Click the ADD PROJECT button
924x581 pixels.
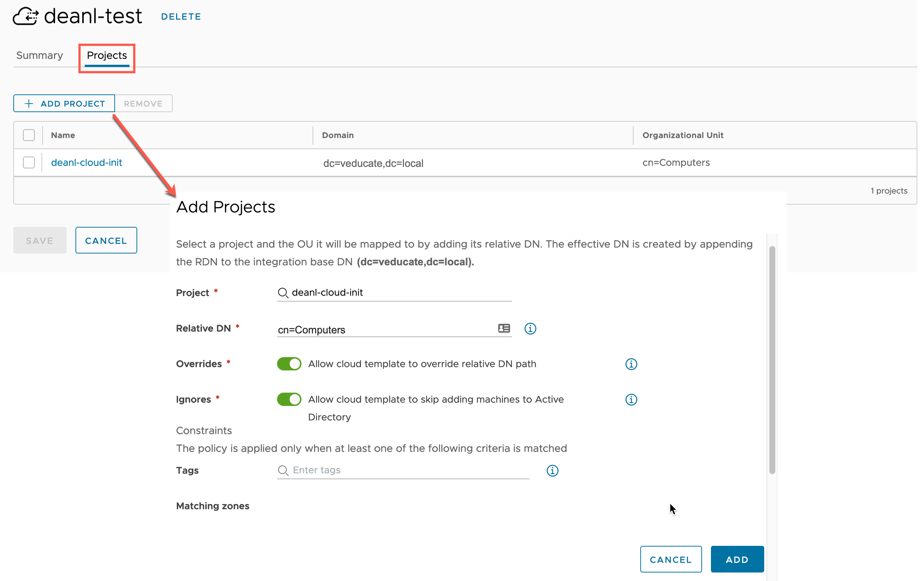tap(64, 104)
